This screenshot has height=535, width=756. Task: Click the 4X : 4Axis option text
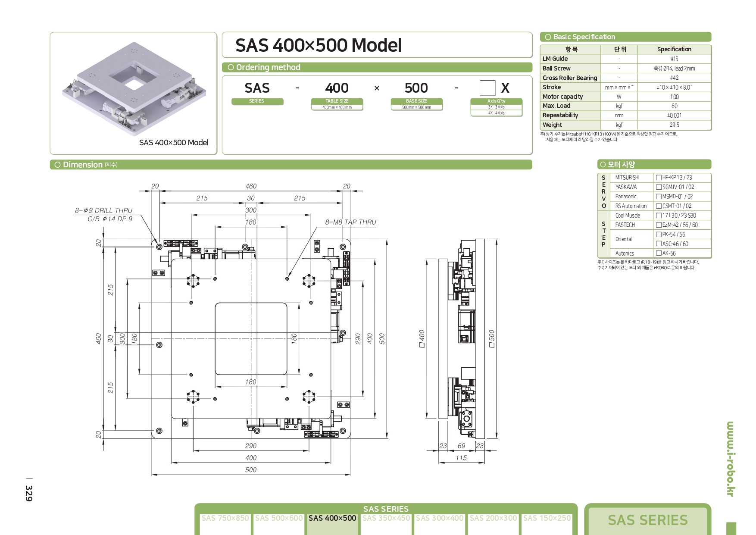click(496, 113)
